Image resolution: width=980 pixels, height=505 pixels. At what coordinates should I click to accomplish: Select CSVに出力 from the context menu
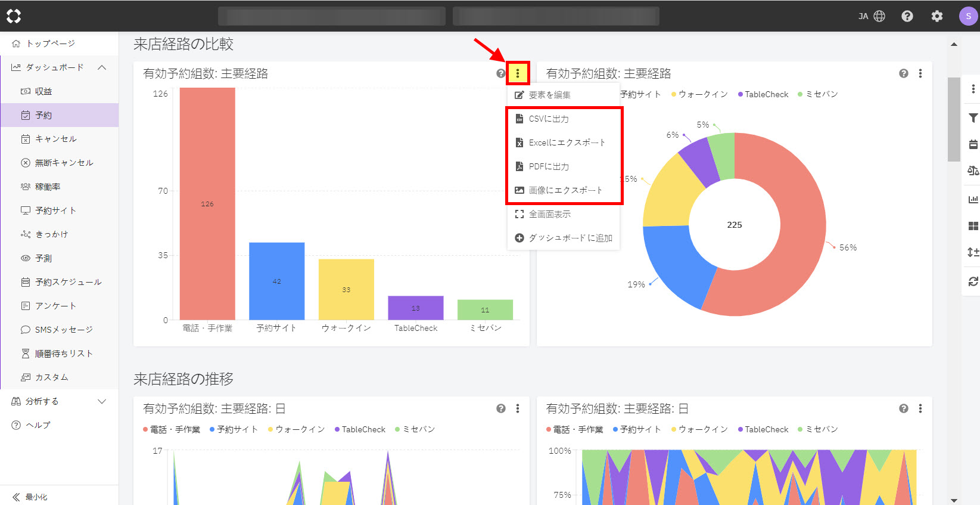[549, 119]
